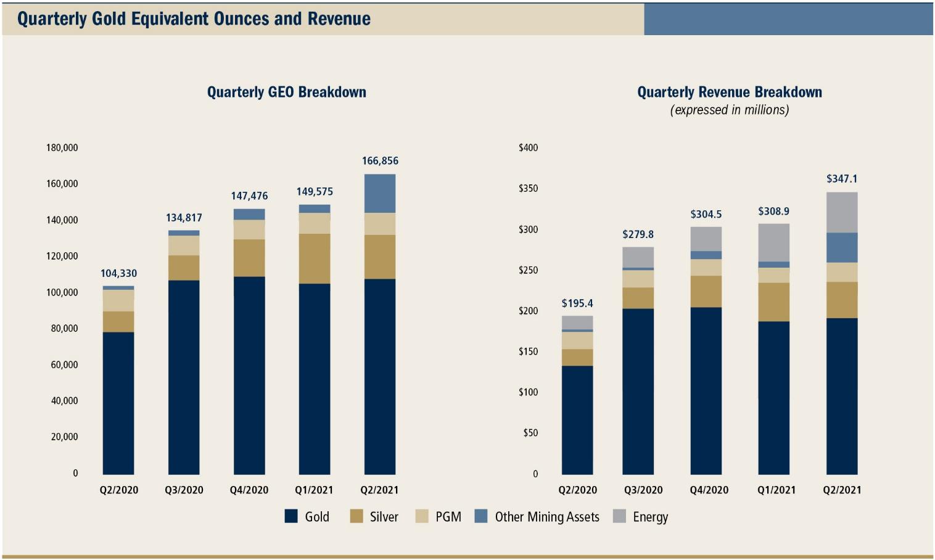Click the Gold segment of Revenue Q2/2020 bar

[x=577, y=420]
